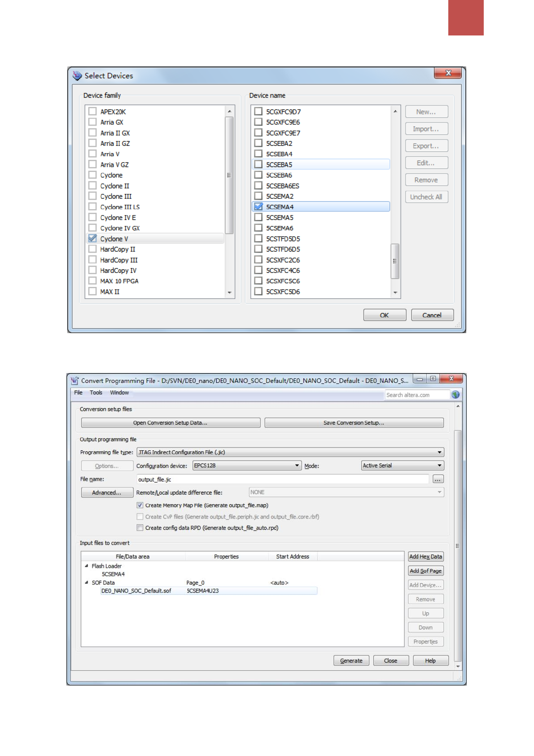Click Open Conversion Setup Data button
The width and height of the screenshot is (534, 756).
[x=171, y=423]
